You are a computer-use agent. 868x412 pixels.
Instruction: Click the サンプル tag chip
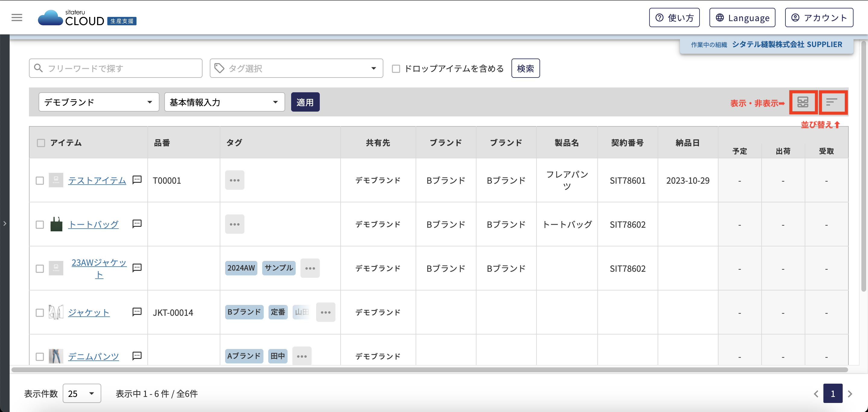click(279, 268)
